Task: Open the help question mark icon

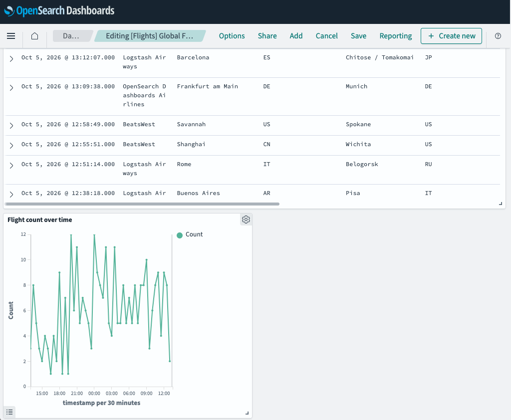Action: coord(498,36)
